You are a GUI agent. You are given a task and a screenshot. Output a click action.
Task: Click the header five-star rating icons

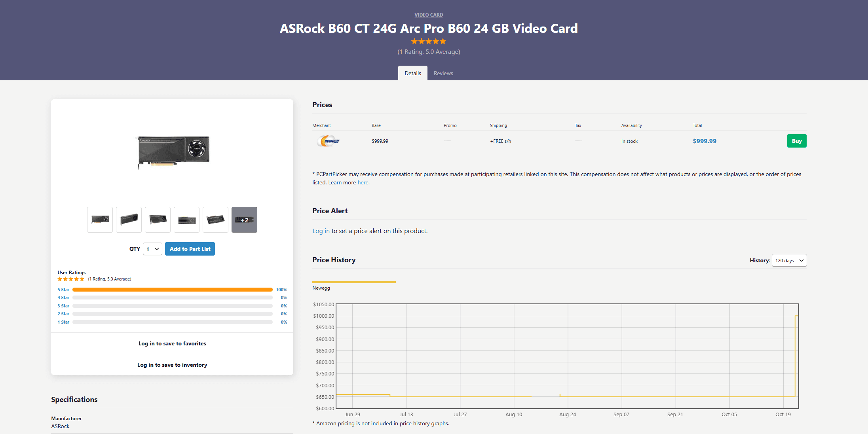pos(429,41)
